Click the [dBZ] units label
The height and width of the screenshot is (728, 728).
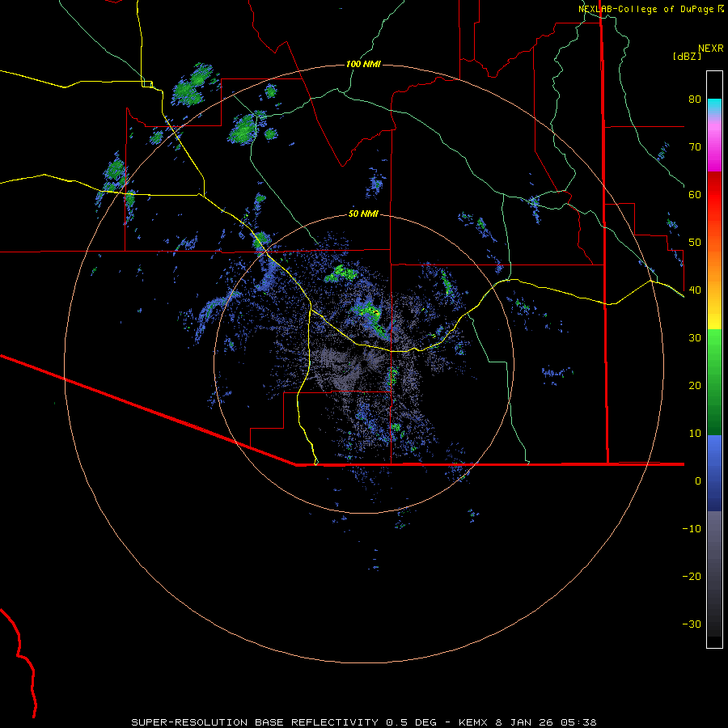coord(687,56)
